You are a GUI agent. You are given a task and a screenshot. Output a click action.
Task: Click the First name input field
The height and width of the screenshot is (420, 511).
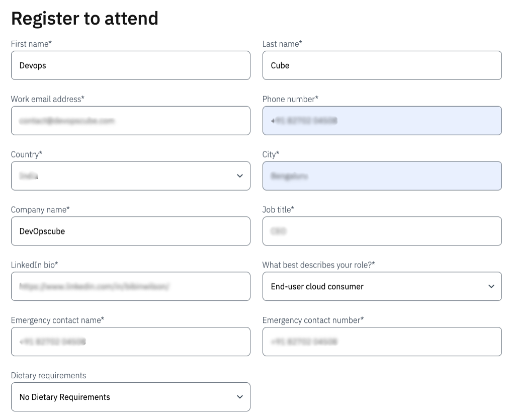(131, 65)
